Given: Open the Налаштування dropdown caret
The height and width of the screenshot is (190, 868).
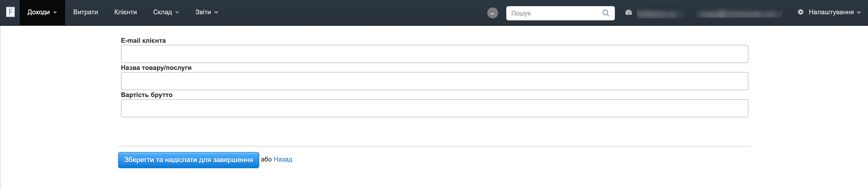Looking at the screenshot, I should (859, 13).
